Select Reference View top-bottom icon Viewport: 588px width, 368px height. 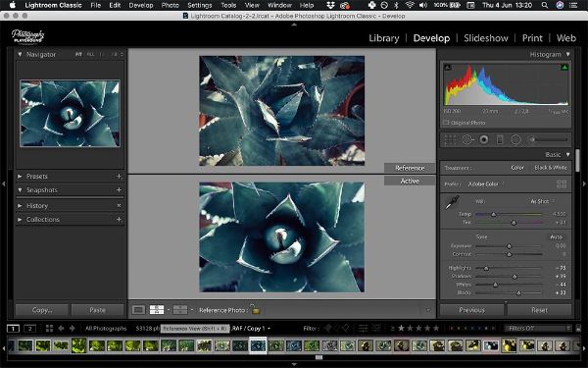(157, 310)
